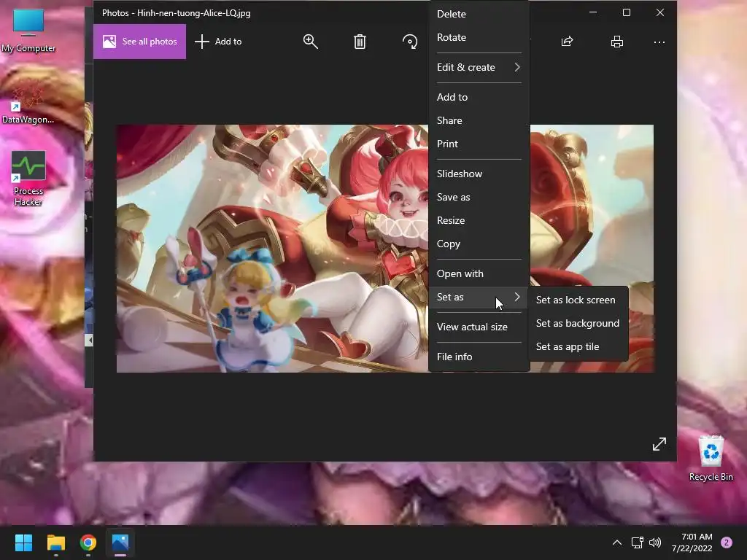Choose Delete from the context menu
747x560 pixels.
(479, 14)
